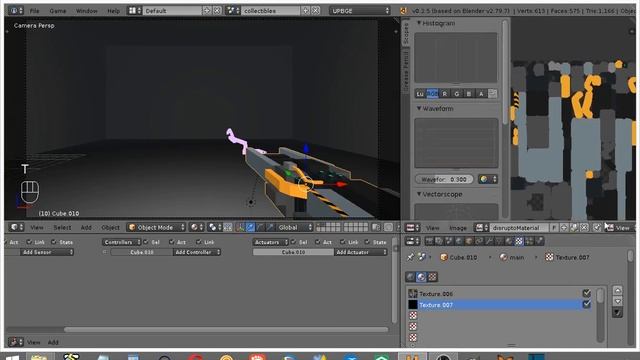Image resolution: width=640 pixels, height=360 pixels.
Task: Disable the Texture.006 slot checkbox
Action: click(x=587, y=293)
